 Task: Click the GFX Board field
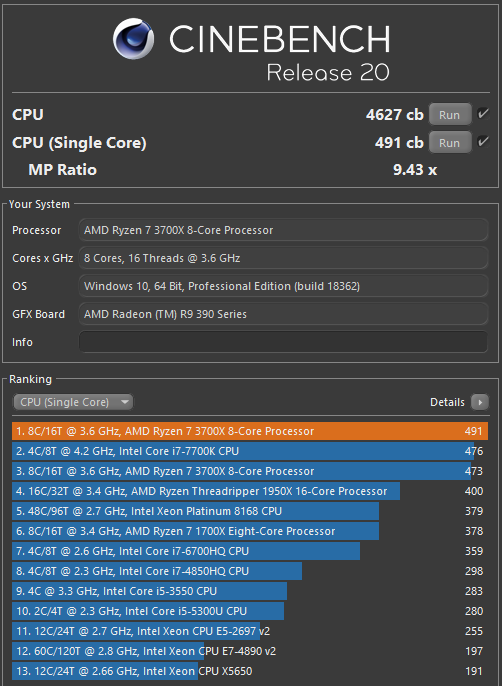(x=283, y=314)
